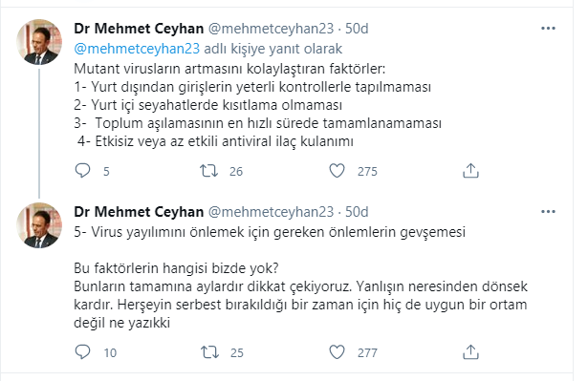Reply to the second tweet with 10 replies
Viewport: 588px width, 381px height.
tap(82, 352)
